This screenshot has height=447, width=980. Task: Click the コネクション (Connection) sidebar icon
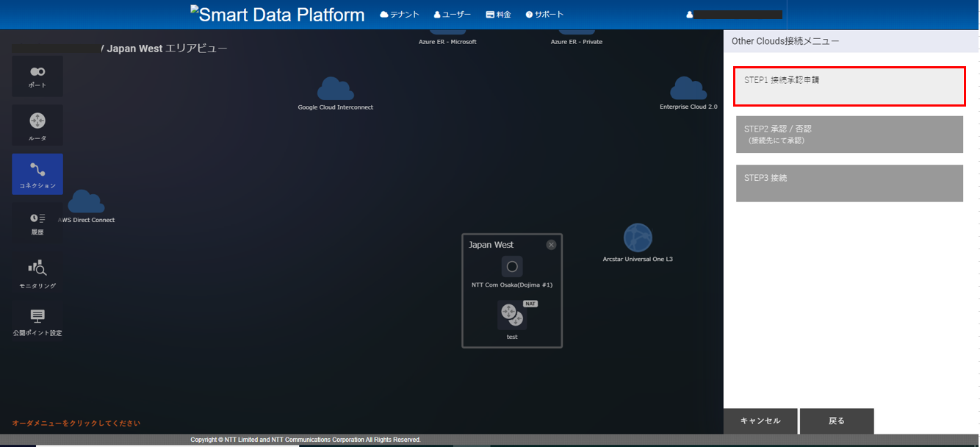(x=37, y=174)
